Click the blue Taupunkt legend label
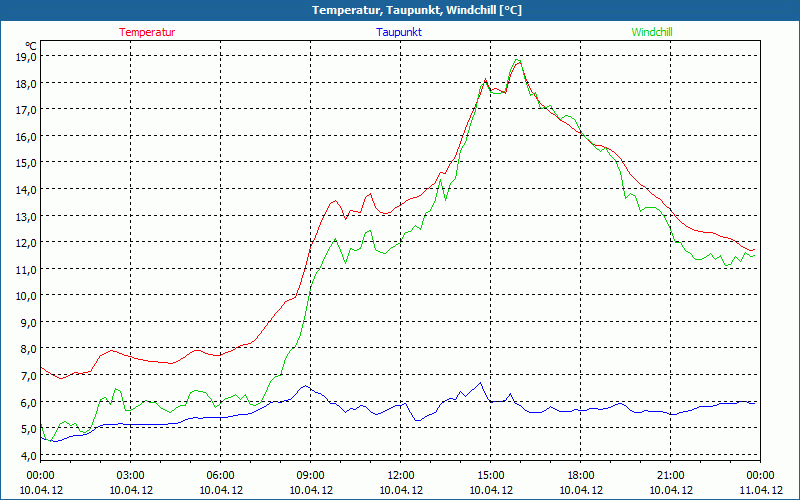800x500 pixels. [x=399, y=32]
